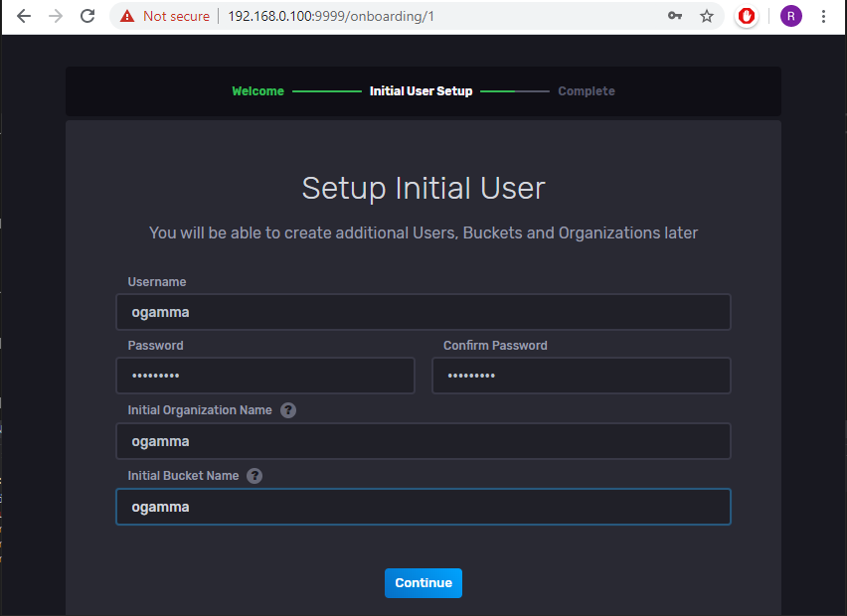The width and height of the screenshot is (847, 616).
Task: Click the Initial Organization Name help icon
Action: pyautogui.click(x=288, y=410)
